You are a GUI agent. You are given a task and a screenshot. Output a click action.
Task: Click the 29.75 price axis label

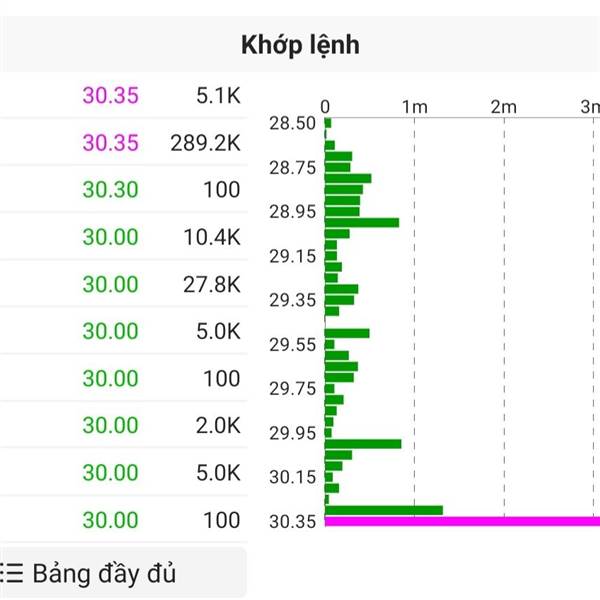(293, 389)
